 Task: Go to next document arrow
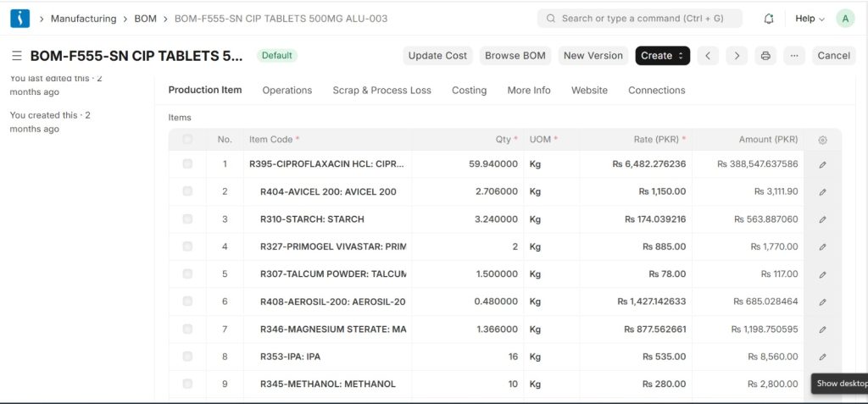click(737, 55)
